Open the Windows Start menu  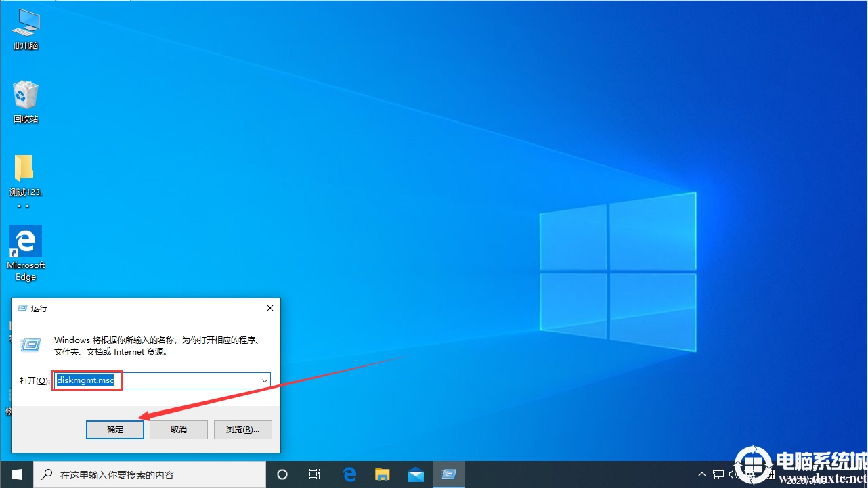(x=16, y=474)
